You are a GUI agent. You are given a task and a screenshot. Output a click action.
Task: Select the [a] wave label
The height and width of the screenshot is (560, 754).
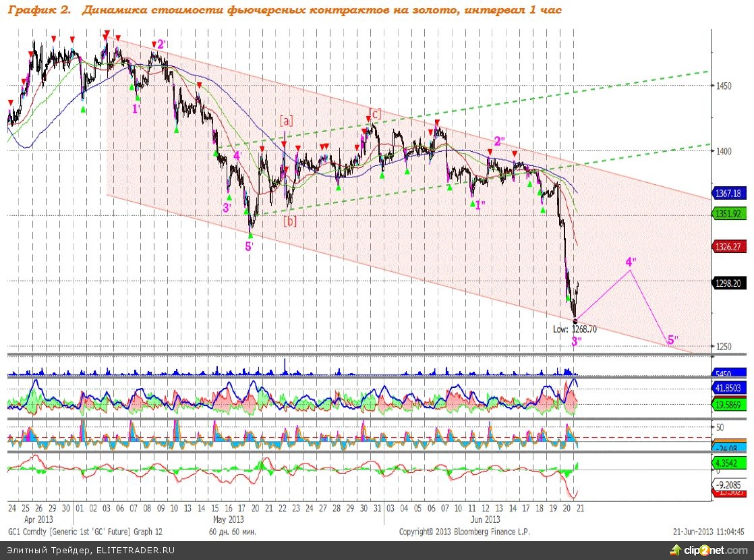tap(287, 121)
